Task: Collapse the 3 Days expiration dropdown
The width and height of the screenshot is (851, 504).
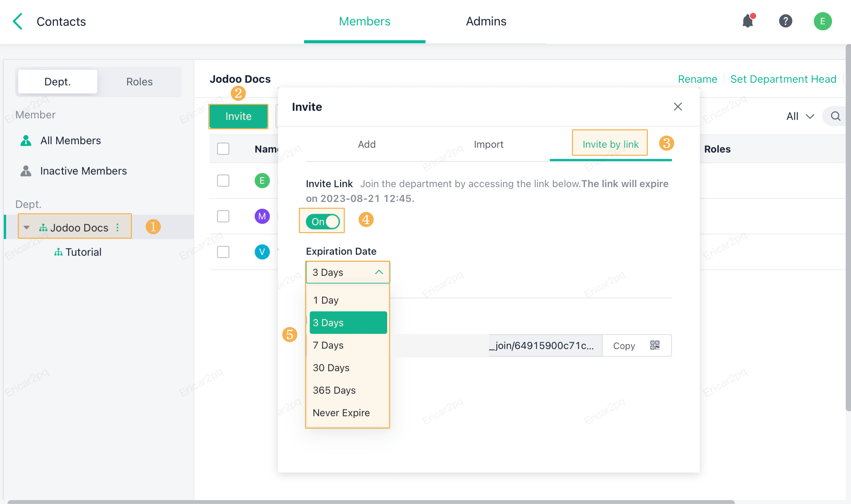Action: click(348, 272)
